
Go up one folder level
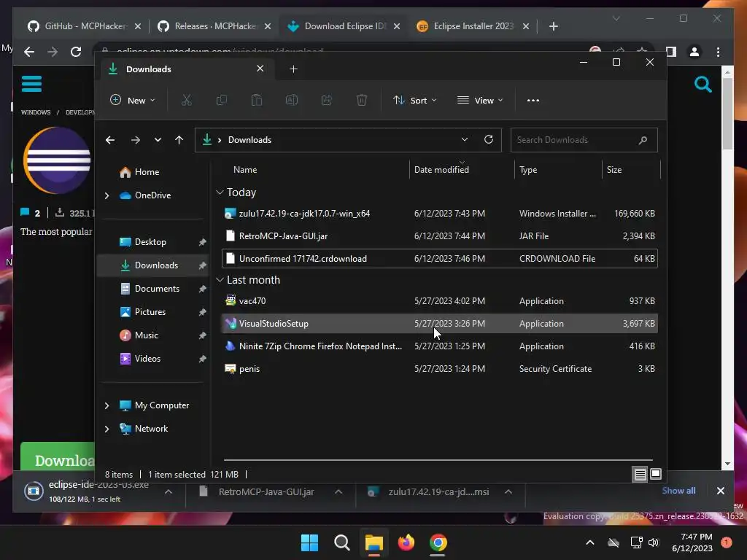[179, 140]
